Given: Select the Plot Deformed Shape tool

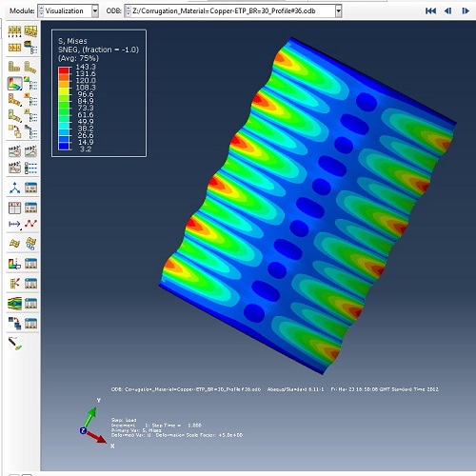Looking at the screenshot, I should (30, 67).
